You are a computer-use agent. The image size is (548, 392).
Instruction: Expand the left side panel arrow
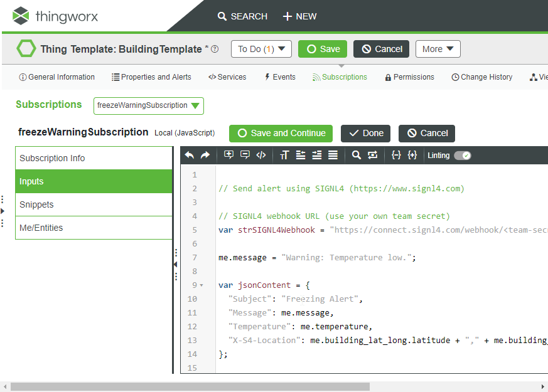[x=3, y=211]
